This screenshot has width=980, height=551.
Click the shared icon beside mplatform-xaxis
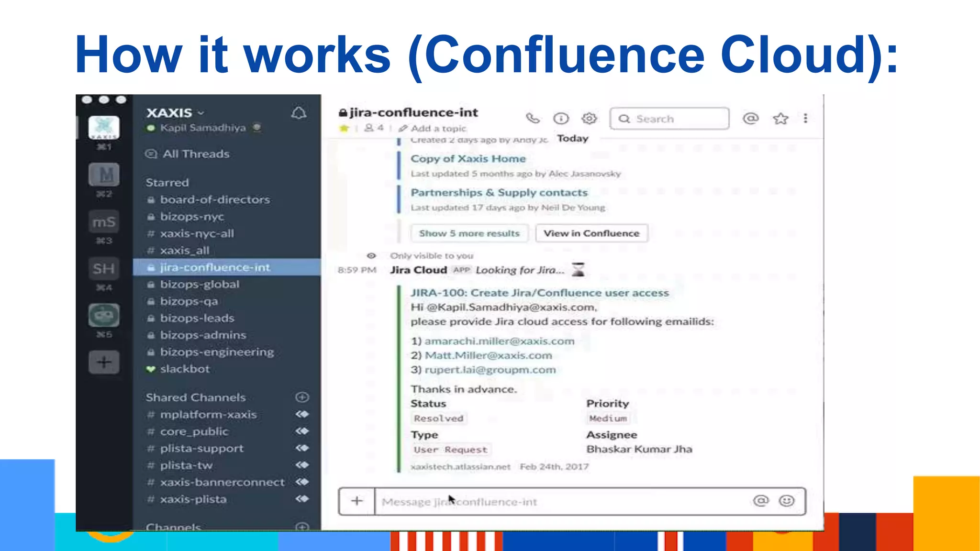tap(302, 414)
